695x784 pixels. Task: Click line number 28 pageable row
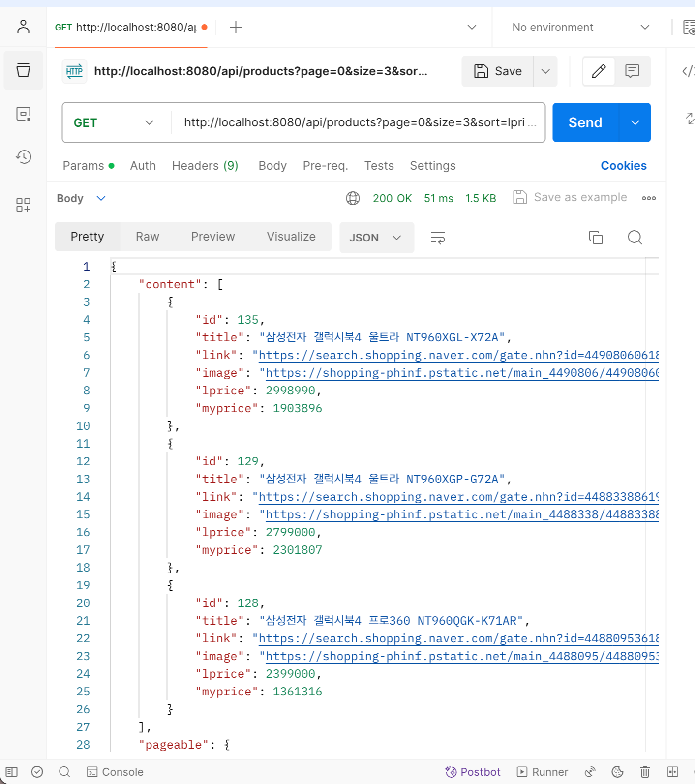click(83, 745)
